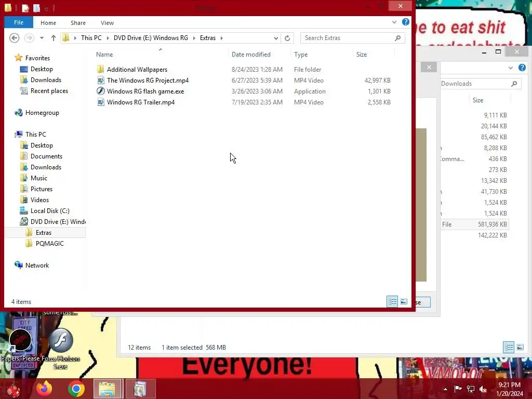532x399 pixels.
Task: Select the Additional Wallpapers folder icon
Action: [100, 70]
